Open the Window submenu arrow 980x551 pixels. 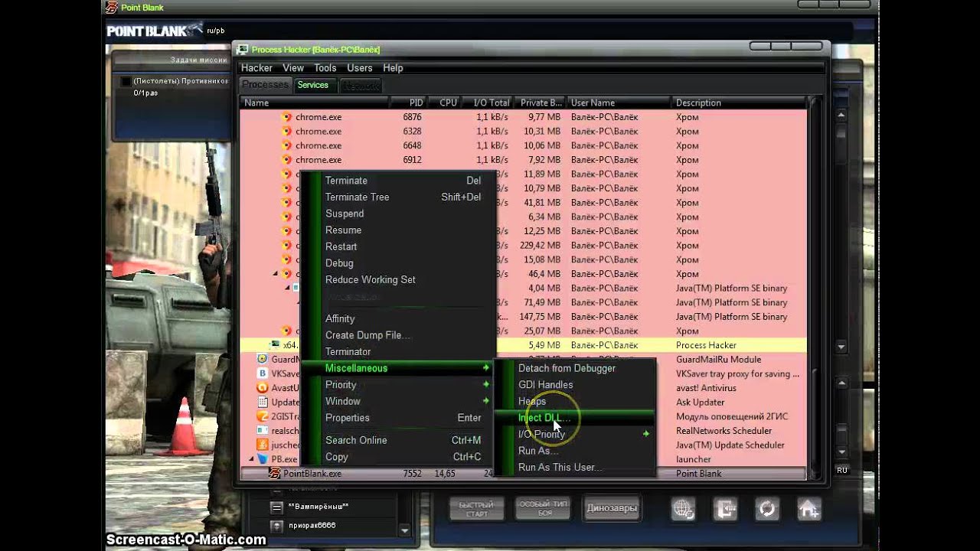point(485,401)
